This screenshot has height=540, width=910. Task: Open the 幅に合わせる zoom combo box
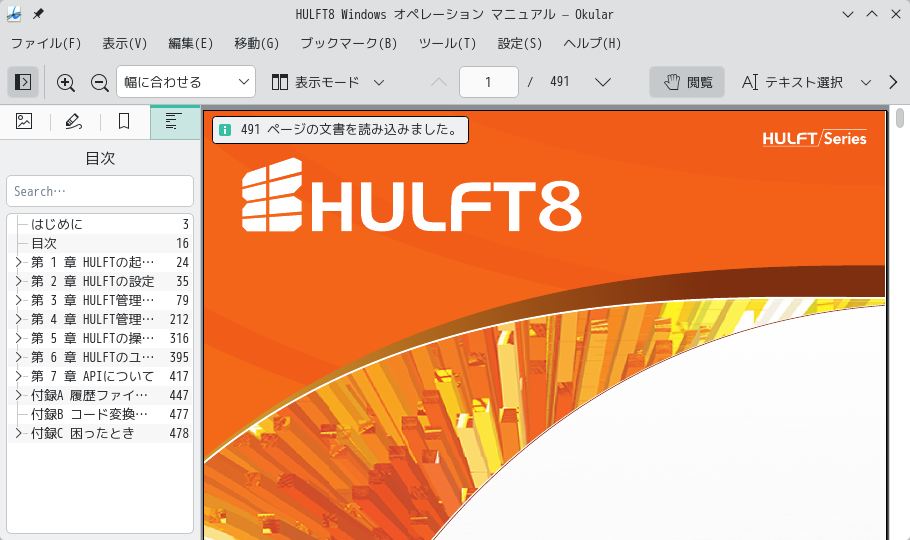pos(186,82)
